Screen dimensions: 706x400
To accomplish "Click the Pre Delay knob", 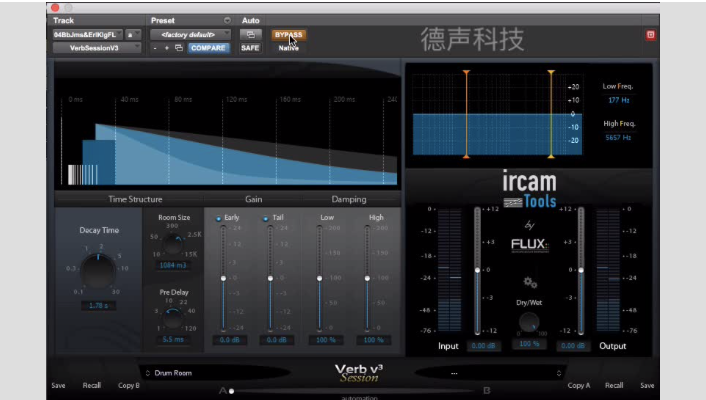I will (173, 318).
